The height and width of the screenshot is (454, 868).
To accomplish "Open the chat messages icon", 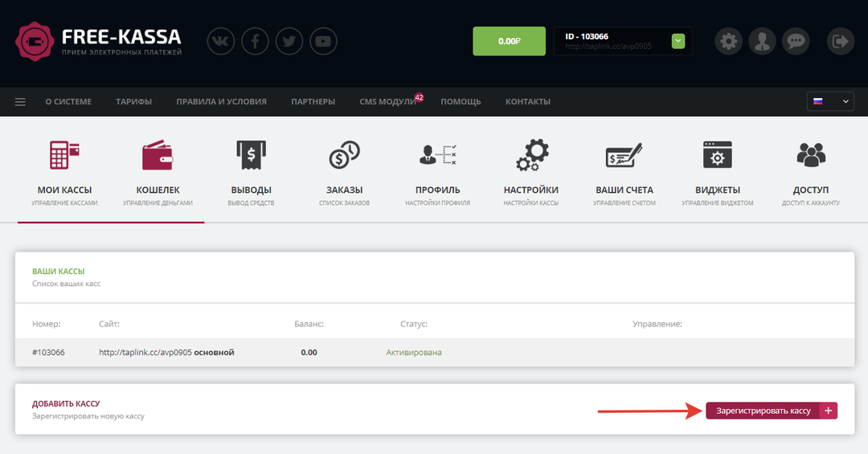I will click(x=796, y=41).
